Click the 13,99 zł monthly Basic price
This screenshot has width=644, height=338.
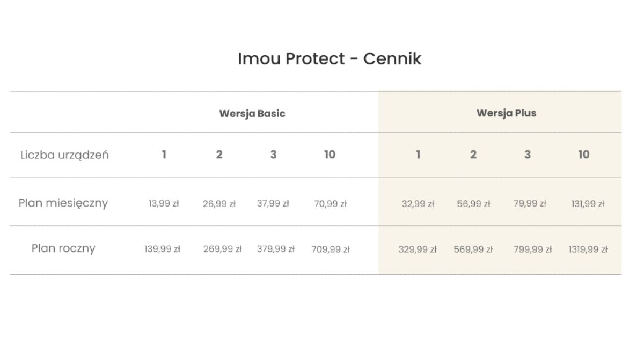[164, 204]
